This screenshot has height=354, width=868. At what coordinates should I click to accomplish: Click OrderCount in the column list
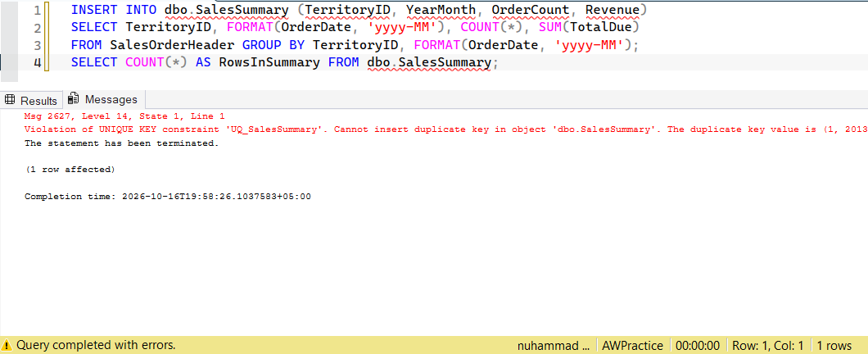(531, 10)
